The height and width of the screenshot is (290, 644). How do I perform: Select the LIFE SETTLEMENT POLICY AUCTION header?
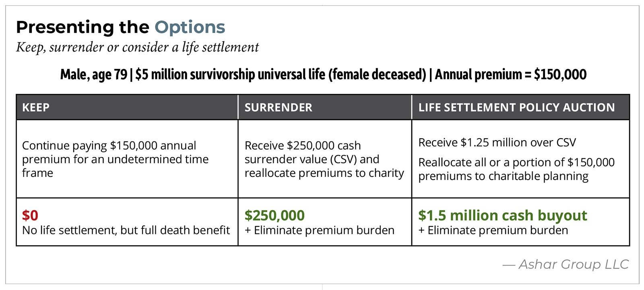tap(516, 108)
